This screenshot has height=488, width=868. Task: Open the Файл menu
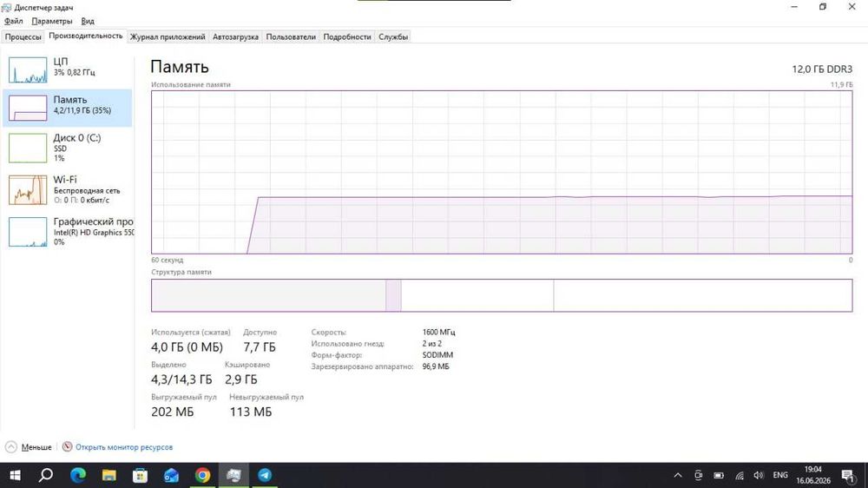(13, 21)
